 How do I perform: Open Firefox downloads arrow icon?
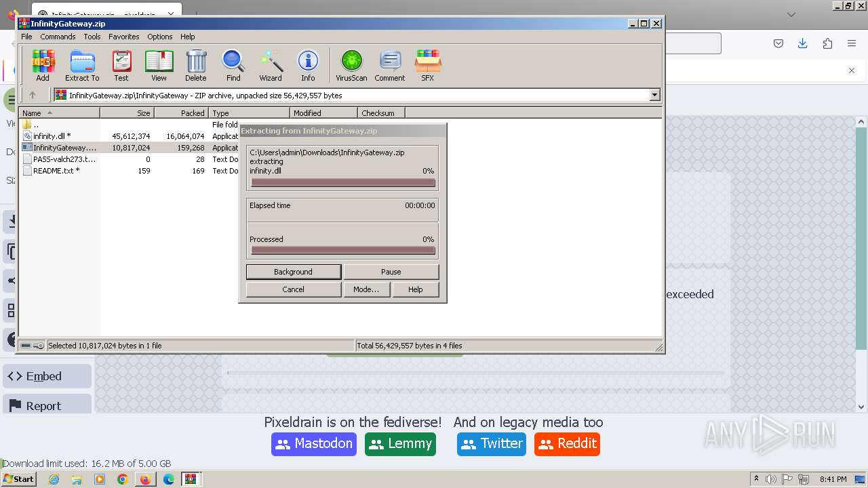(x=803, y=43)
